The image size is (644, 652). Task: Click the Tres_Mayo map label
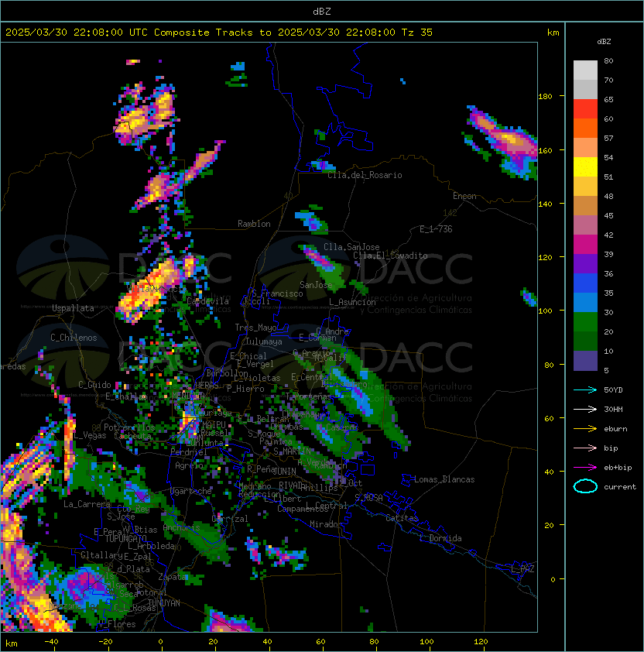pyautogui.click(x=255, y=328)
